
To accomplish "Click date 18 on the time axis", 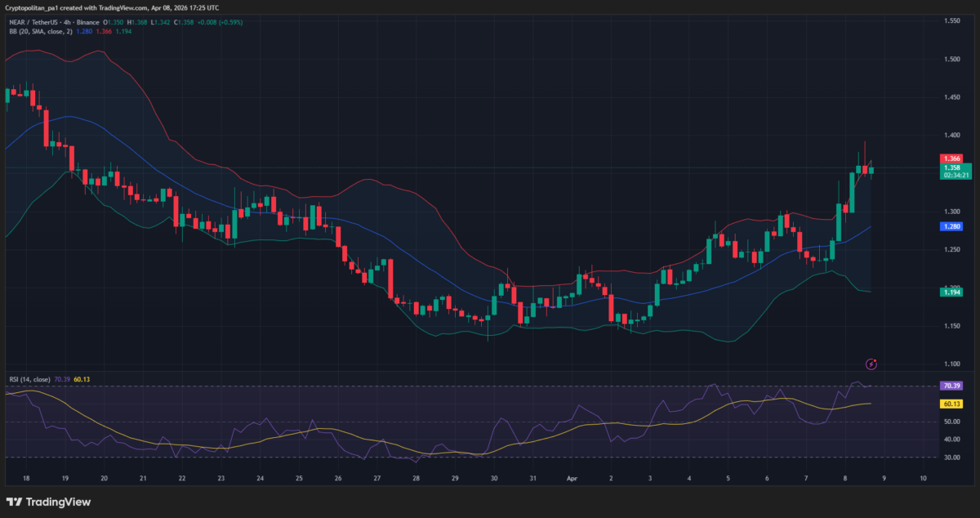I will click(26, 478).
